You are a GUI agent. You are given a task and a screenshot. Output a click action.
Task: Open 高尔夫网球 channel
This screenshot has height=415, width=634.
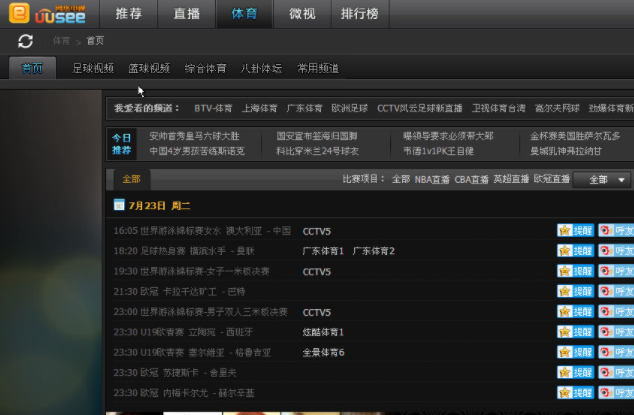(x=557, y=108)
